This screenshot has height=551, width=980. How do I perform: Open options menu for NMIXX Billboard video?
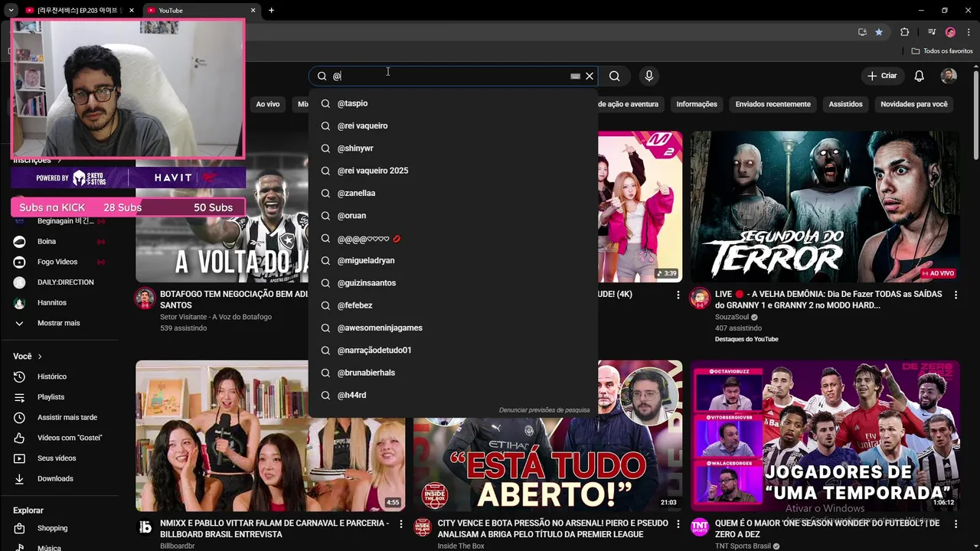point(400,524)
